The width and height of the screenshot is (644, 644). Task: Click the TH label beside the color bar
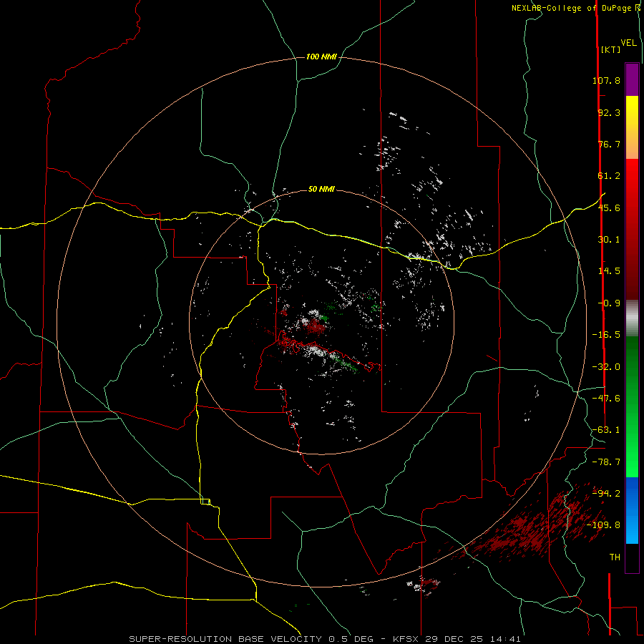615,557
